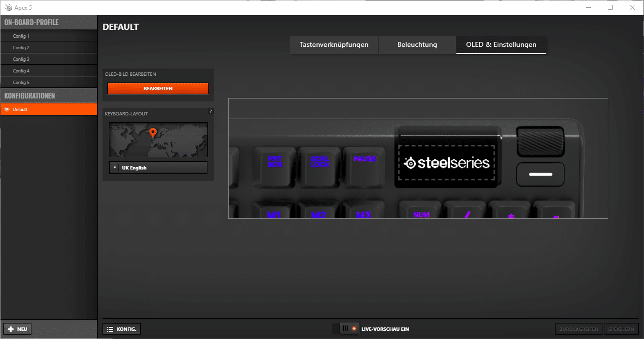This screenshot has height=339, width=644.
Task: Toggle the Live-Vorschau switch
Action: (x=346, y=329)
